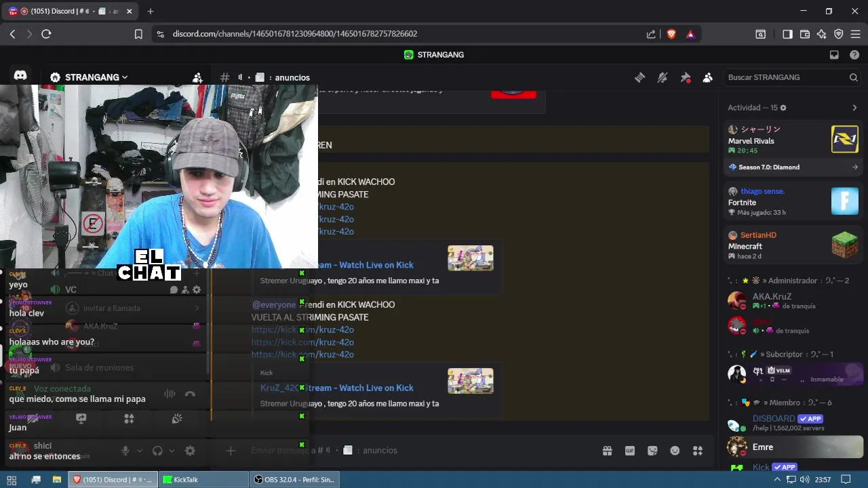Open thiago sense. Fortnite activity
Screen dimensions: 868x488
[x=793, y=202]
